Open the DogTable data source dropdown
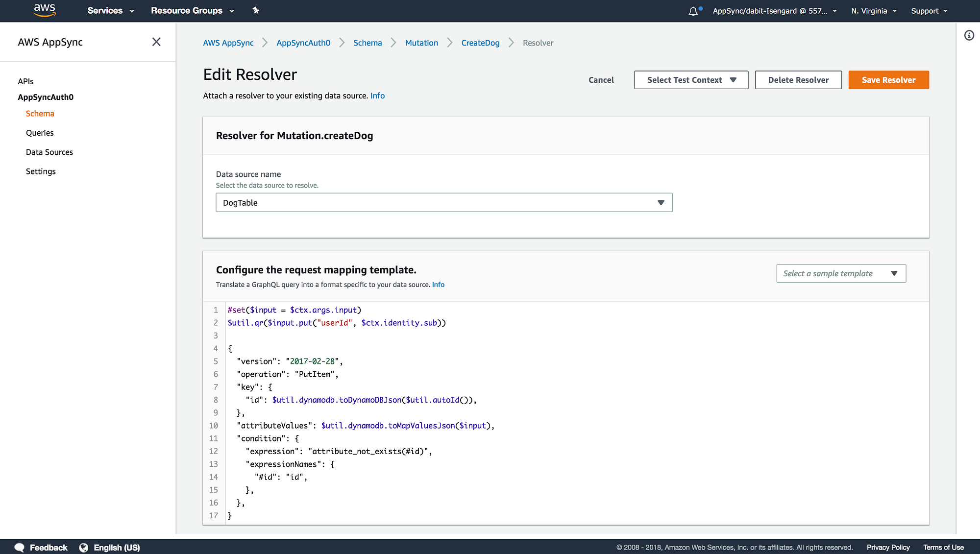 pos(444,202)
